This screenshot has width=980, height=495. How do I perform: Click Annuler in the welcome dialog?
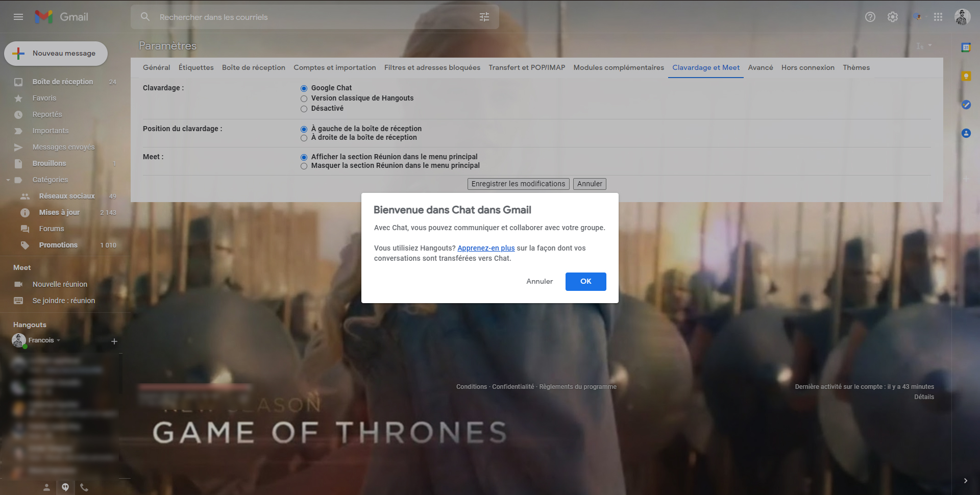click(x=540, y=282)
